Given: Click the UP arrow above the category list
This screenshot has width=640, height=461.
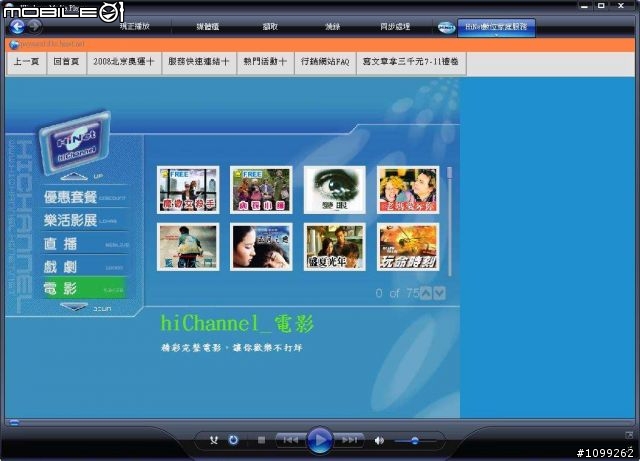Looking at the screenshot, I should [x=73, y=177].
